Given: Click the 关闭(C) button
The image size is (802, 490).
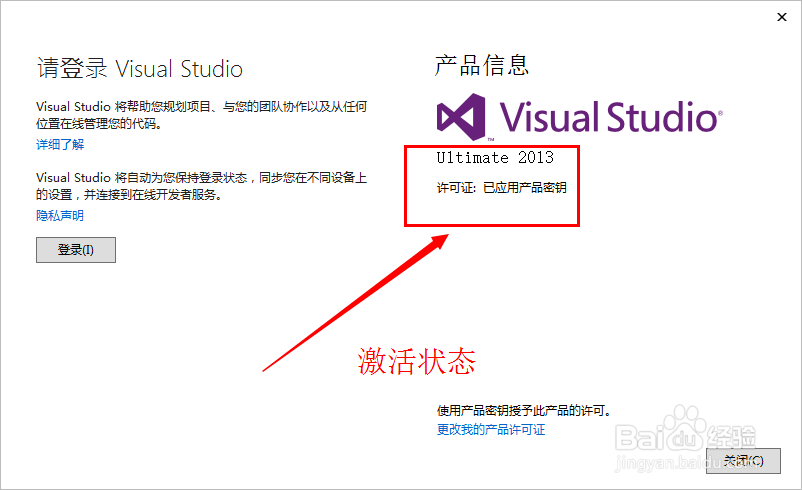Looking at the screenshot, I should (743, 461).
